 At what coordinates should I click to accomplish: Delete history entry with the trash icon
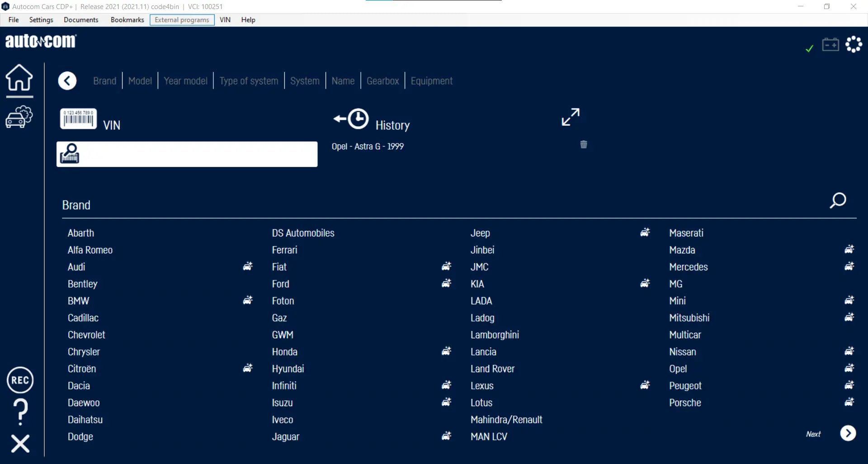pos(584,144)
